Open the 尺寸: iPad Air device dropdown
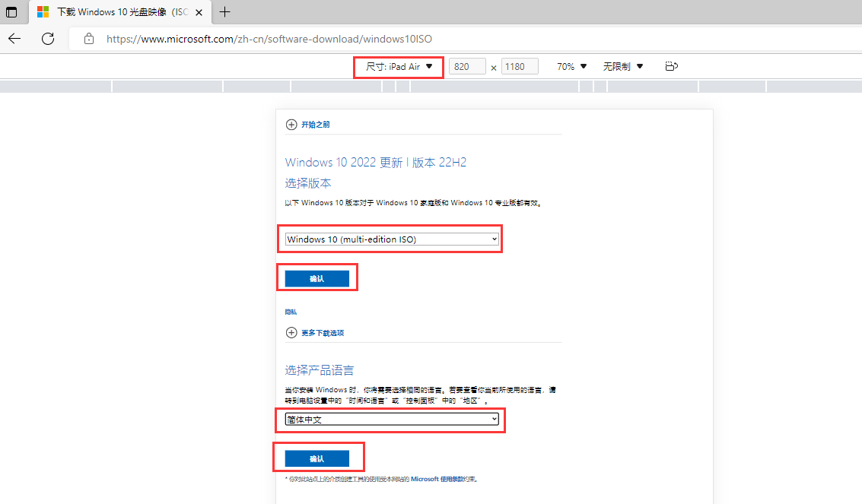The width and height of the screenshot is (862, 504). tap(399, 67)
